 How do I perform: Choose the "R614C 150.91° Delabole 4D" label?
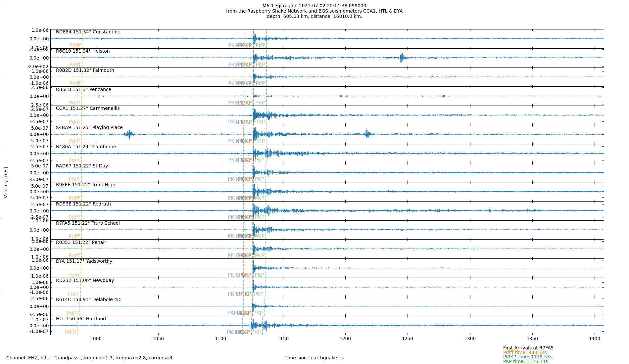point(88,299)
